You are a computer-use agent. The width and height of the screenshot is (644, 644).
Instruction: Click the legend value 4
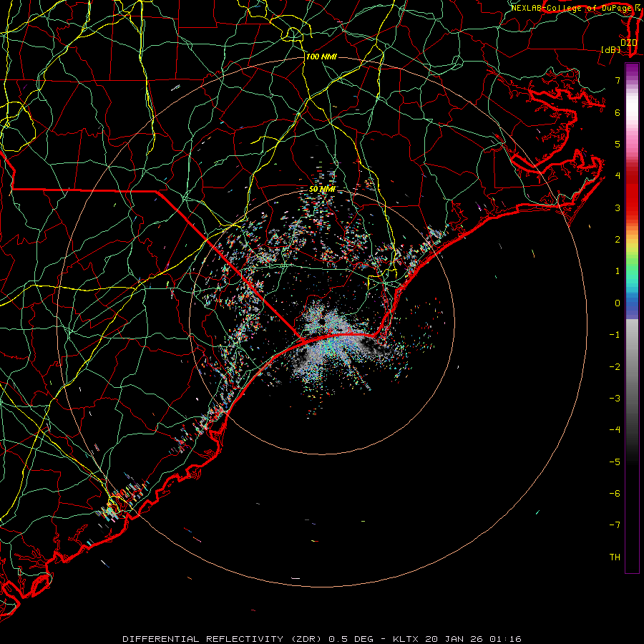618,176
